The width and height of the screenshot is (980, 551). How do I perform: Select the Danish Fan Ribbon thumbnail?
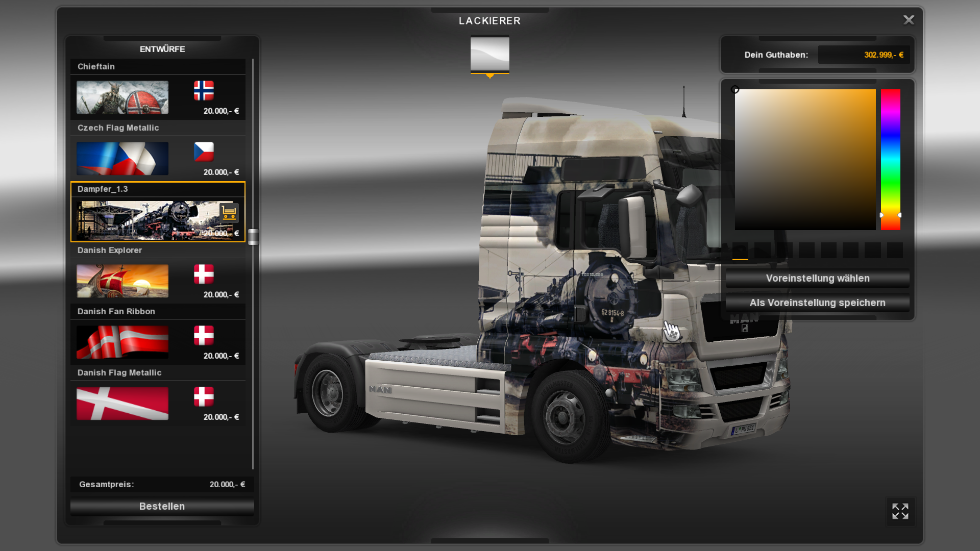[122, 342]
